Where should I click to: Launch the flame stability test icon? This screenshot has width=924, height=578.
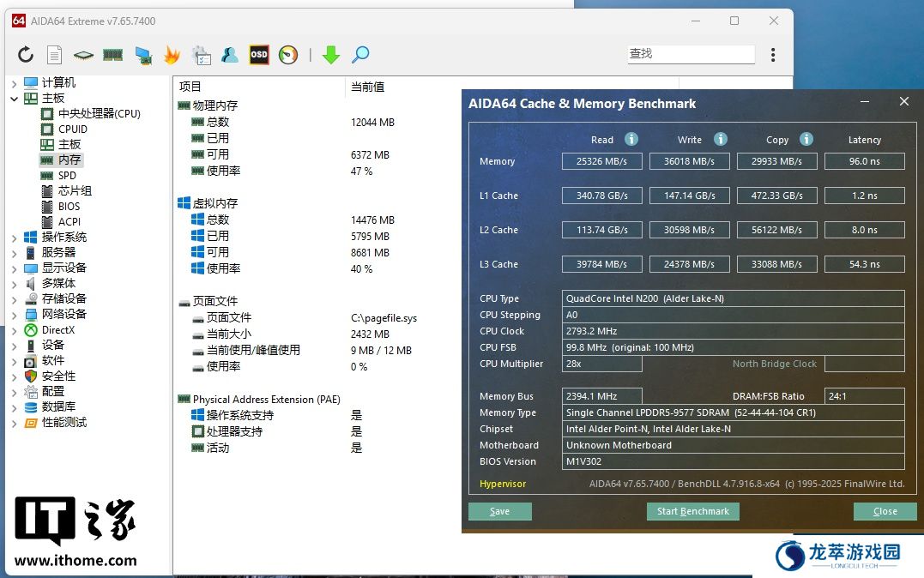click(x=172, y=55)
